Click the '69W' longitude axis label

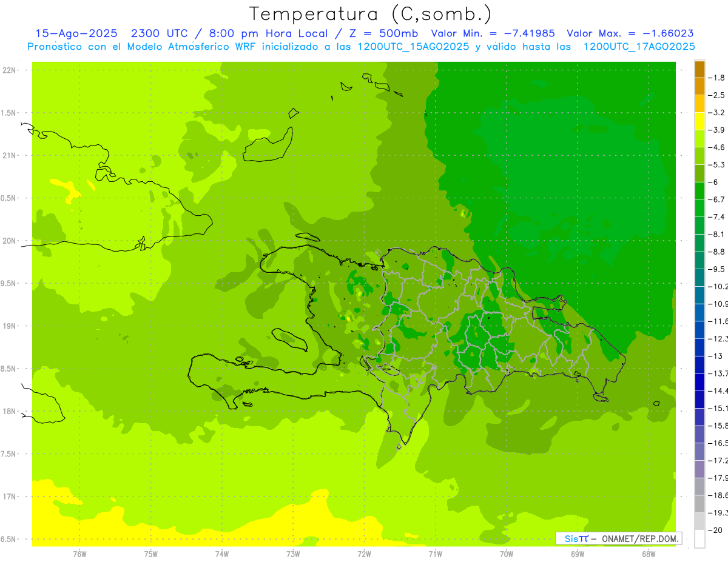[578, 554]
